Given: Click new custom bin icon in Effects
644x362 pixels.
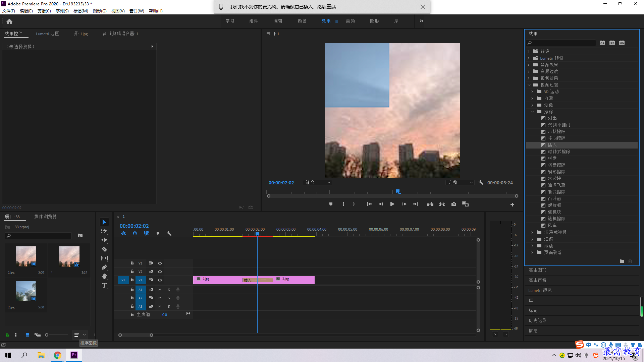Looking at the screenshot, I should coord(622,261).
